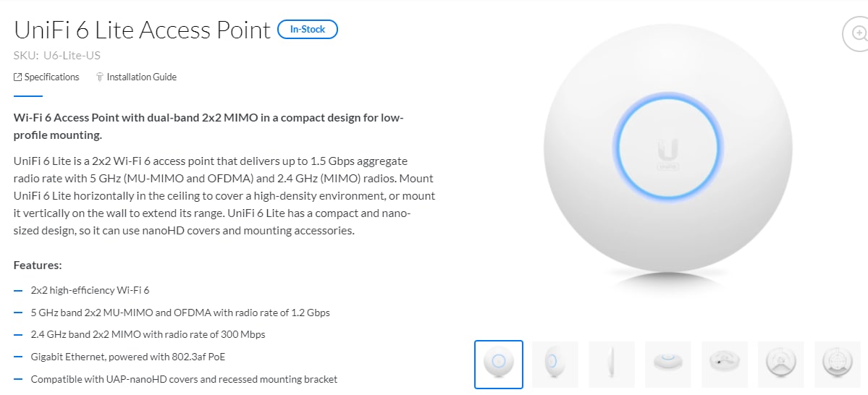Select the fifth thumbnail showing underside port
The image size is (868, 395).
pos(725,364)
